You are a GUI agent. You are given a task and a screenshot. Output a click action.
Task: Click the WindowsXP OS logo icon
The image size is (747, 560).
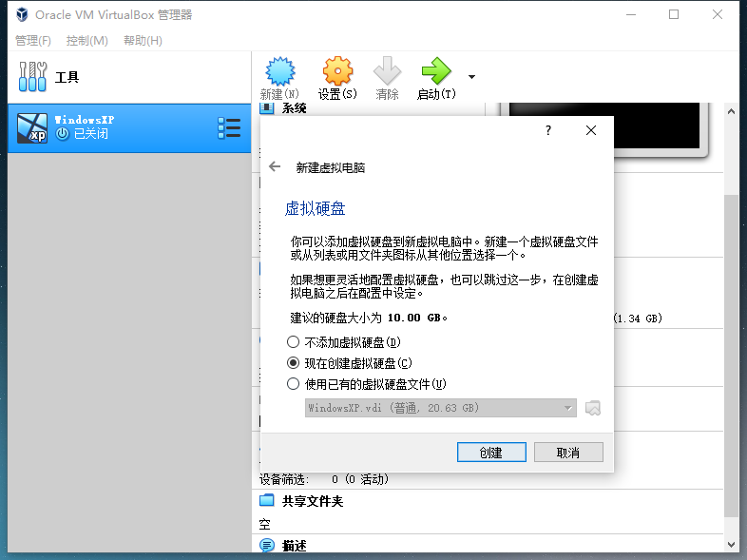[32, 128]
